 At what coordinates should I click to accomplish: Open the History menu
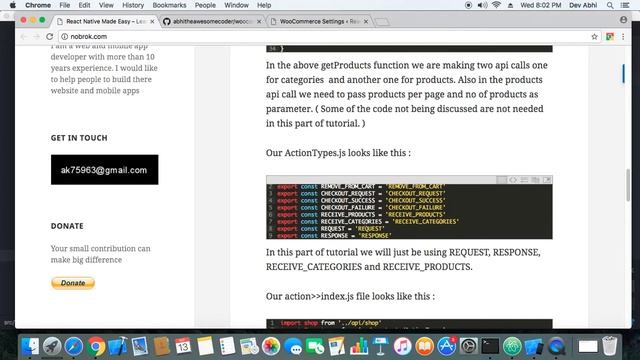click(133, 5)
